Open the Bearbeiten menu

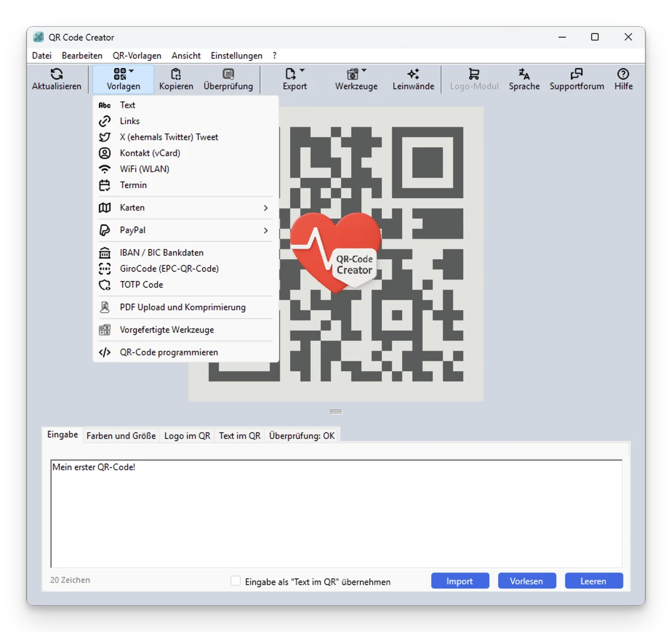82,55
